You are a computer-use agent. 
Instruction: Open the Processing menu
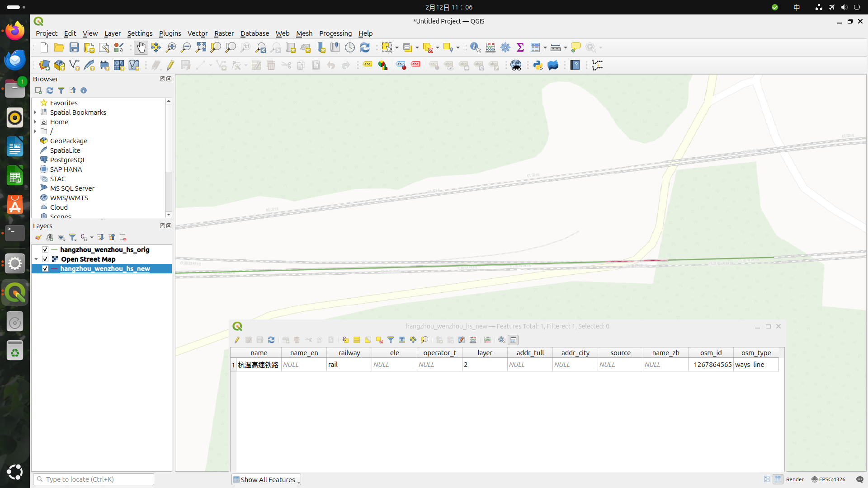[335, 33]
